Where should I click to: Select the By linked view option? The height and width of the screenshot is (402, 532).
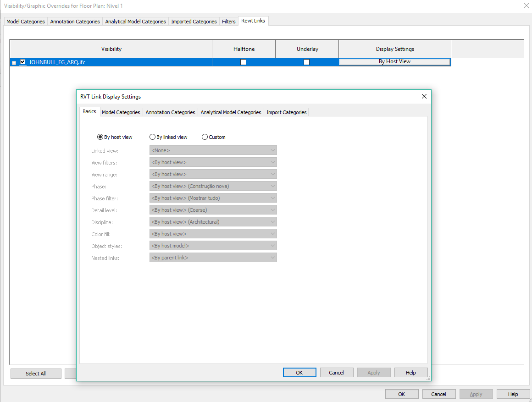pos(153,137)
